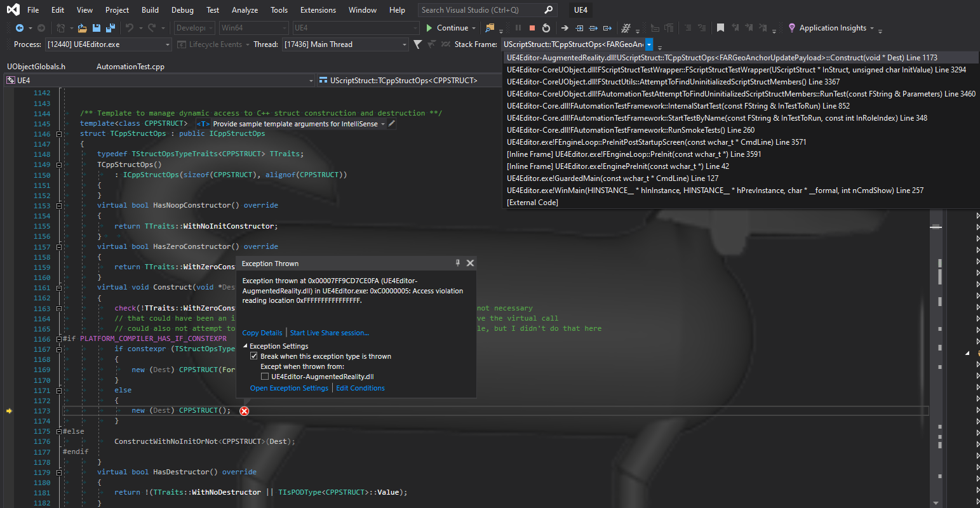This screenshot has width=980, height=508.
Task: Open file with the folder icon
Action: [83, 28]
